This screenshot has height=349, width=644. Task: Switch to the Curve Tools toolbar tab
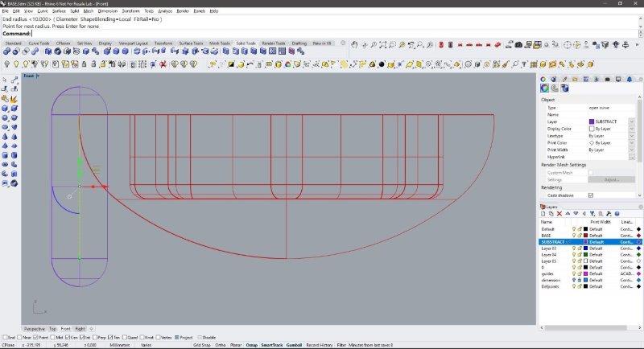pos(39,43)
